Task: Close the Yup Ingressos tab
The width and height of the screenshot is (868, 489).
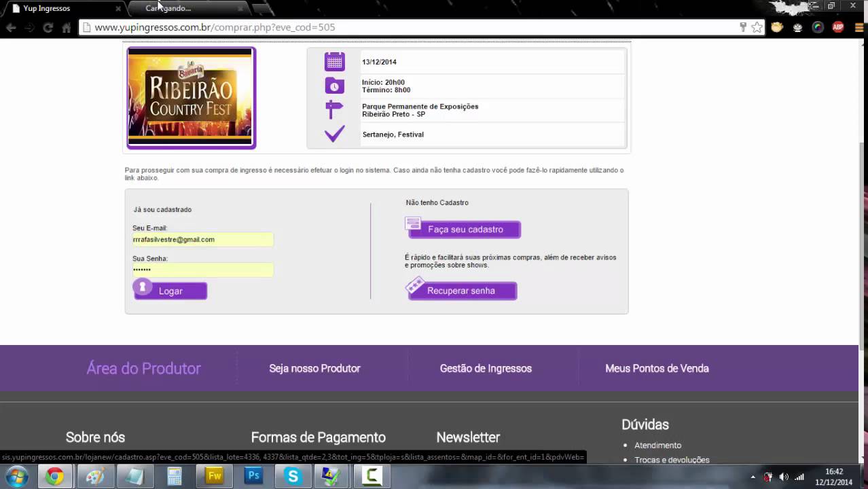Action: (x=118, y=8)
